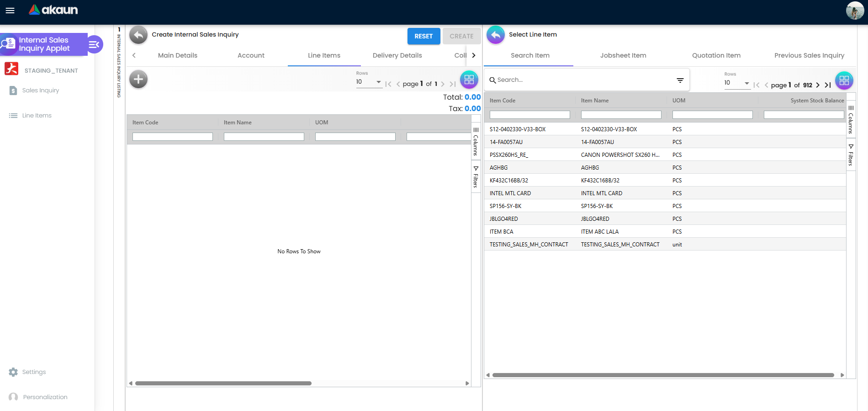Switch to Search Item tab
Viewport: 868px width, 411px height.
click(x=530, y=55)
